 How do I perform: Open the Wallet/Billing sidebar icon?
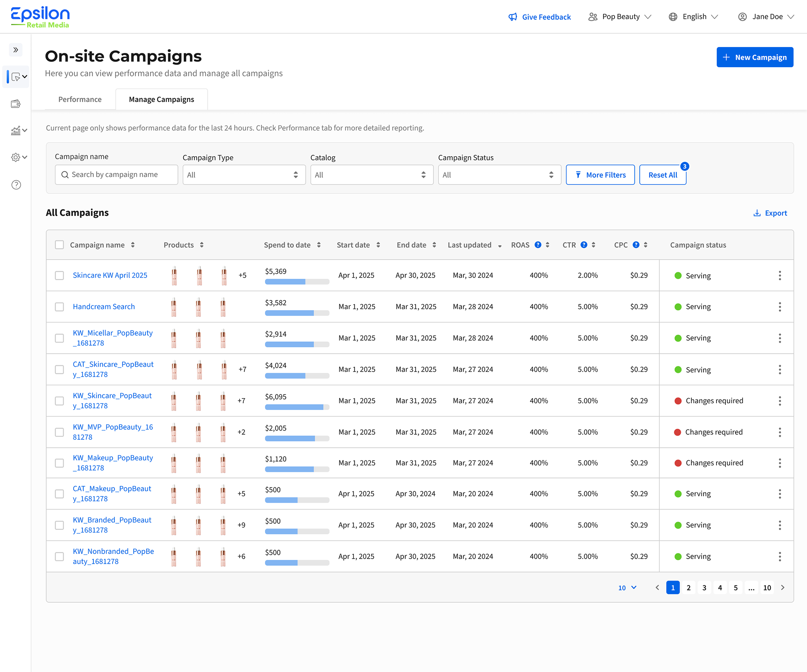click(x=16, y=104)
